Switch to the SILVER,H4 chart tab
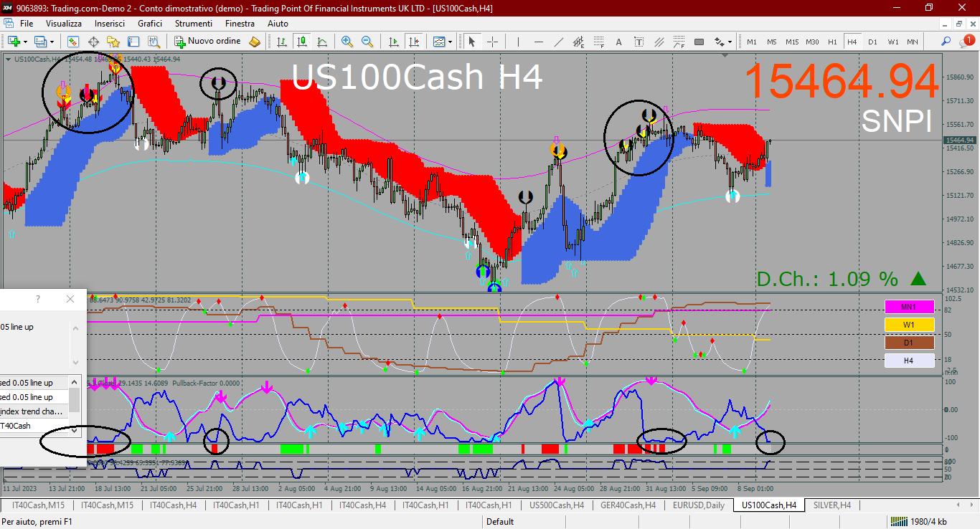 point(831,505)
